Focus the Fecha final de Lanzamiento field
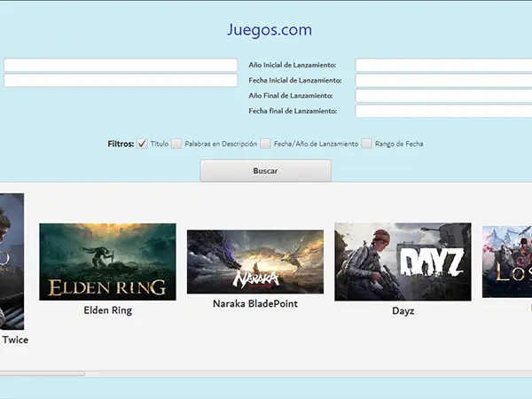This screenshot has height=399, width=532. (443, 111)
